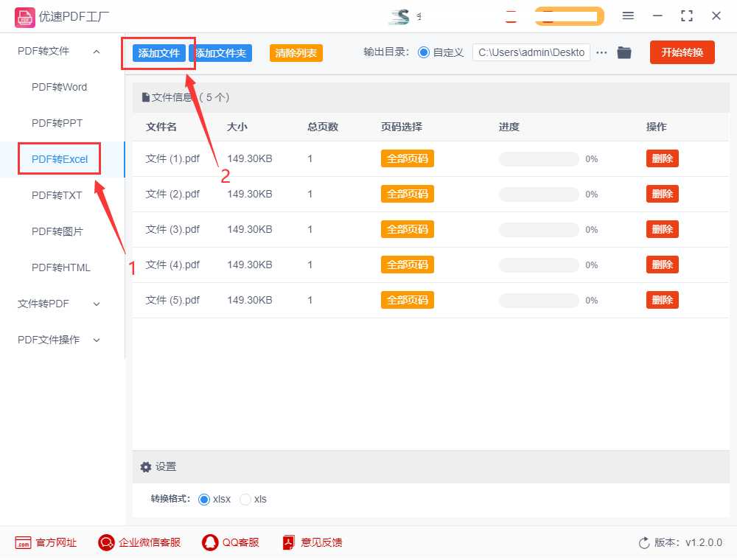Select file name 文件 (5).pdf
The height and width of the screenshot is (560, 737).
tap(172, 300)
